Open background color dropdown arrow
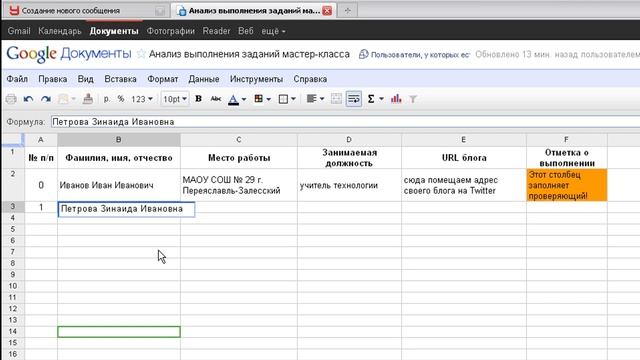Viewport: 640px width, 360px height. 268,99
